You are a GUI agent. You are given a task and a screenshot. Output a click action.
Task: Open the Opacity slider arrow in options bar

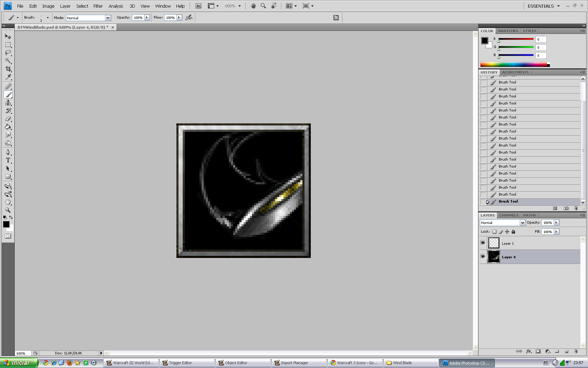[x=147, y=18]
